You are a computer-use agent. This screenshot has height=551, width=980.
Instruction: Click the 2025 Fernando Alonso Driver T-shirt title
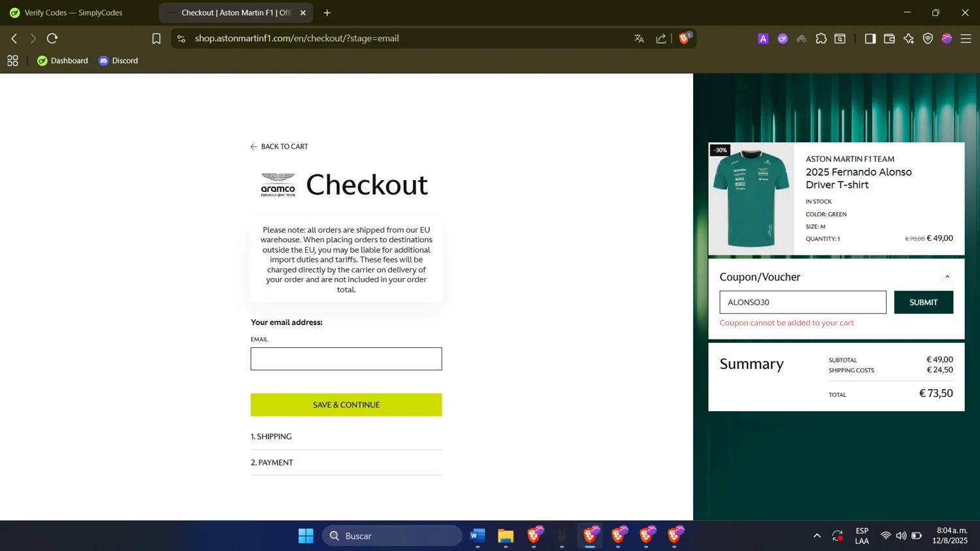pyautogui.click(x=858, y=178)
